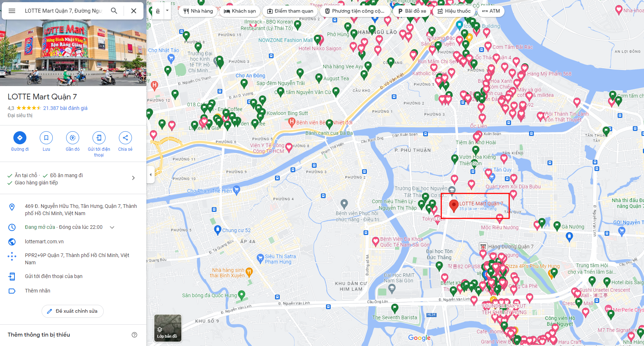Open the LOTTE Mart storefront photo
Screen dimensions: 644x346
pyautogui.click(x=73, y=54)
